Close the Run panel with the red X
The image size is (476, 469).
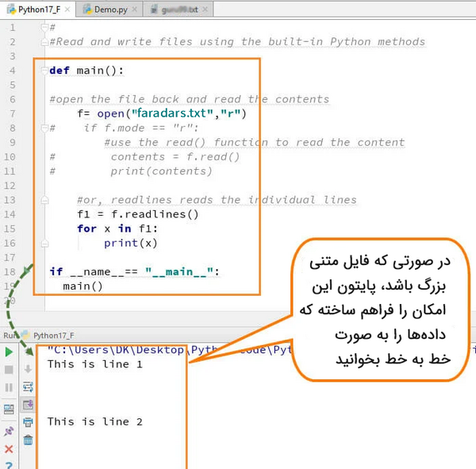pyautogui.click(x=9, y=449)
